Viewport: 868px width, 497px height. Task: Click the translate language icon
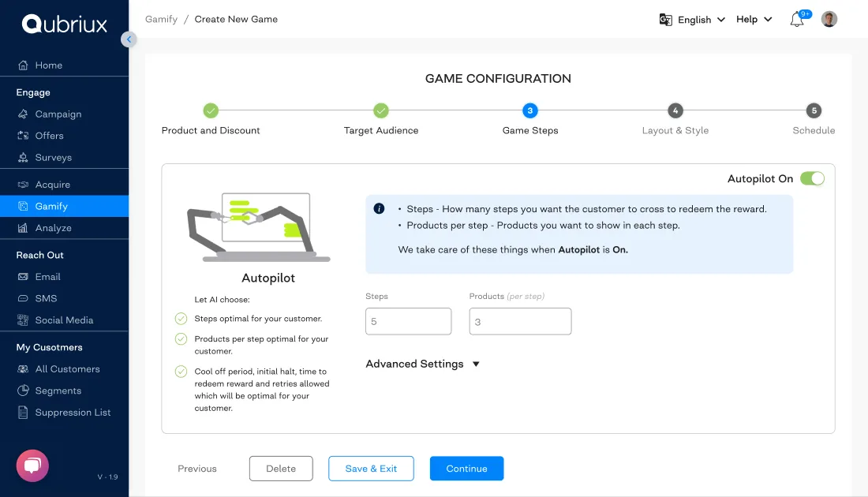(665, 20)
